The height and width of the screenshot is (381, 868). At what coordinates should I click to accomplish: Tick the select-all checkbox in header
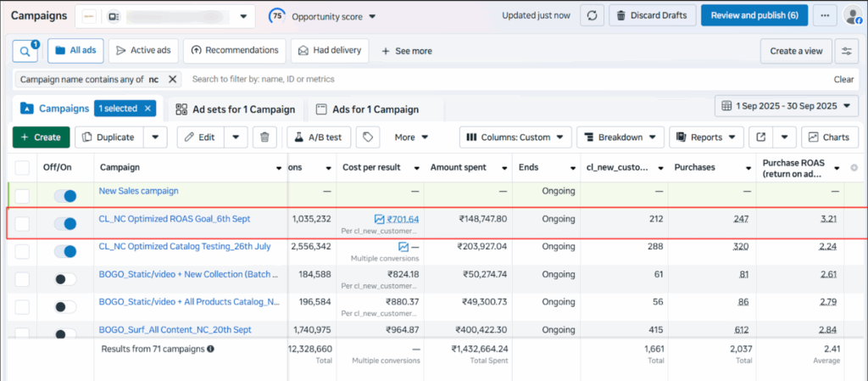coord(22,167)
